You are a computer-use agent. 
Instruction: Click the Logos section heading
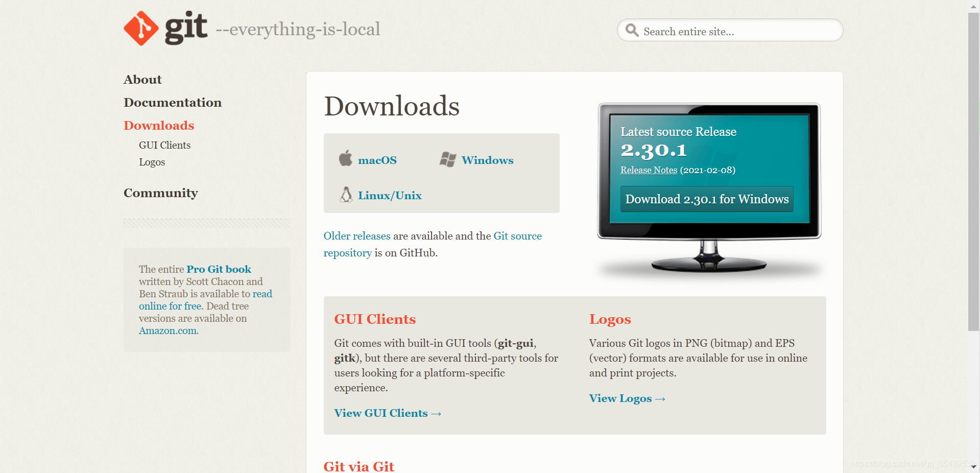coord(610,319)
